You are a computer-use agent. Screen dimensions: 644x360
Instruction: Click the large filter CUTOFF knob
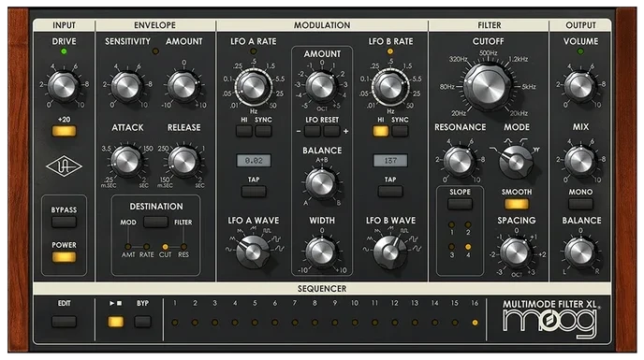(488, 87)
